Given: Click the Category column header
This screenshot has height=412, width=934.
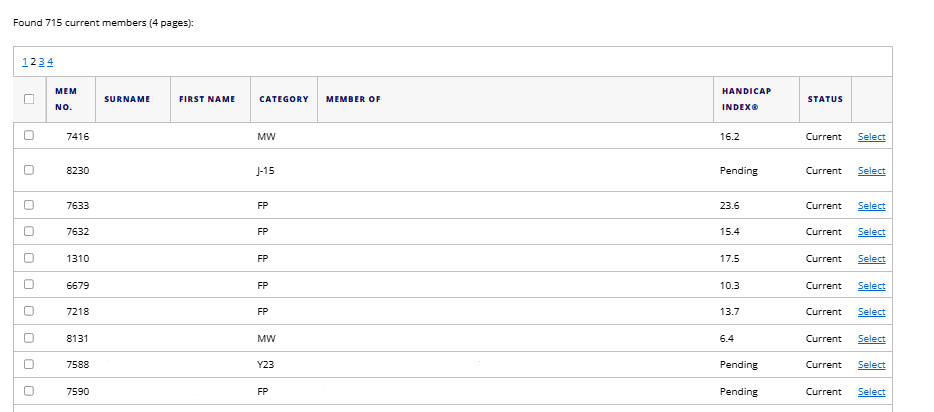Looking at the screenshot, I should click(283, 99).
